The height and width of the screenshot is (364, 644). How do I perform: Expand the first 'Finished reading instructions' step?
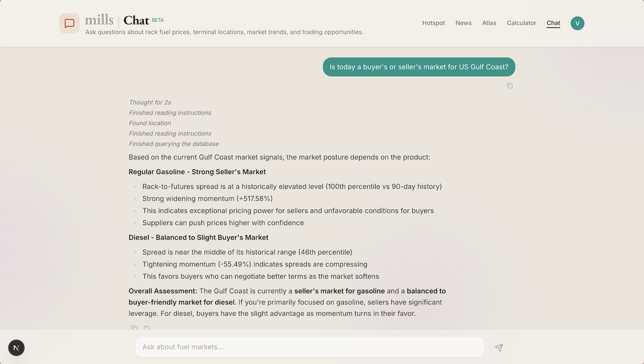click(x=170, y=113)
